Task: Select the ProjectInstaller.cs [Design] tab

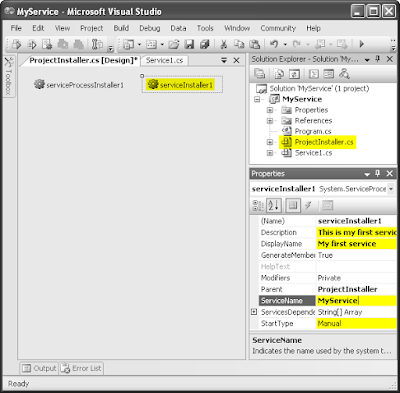Action: pos(83,60)
